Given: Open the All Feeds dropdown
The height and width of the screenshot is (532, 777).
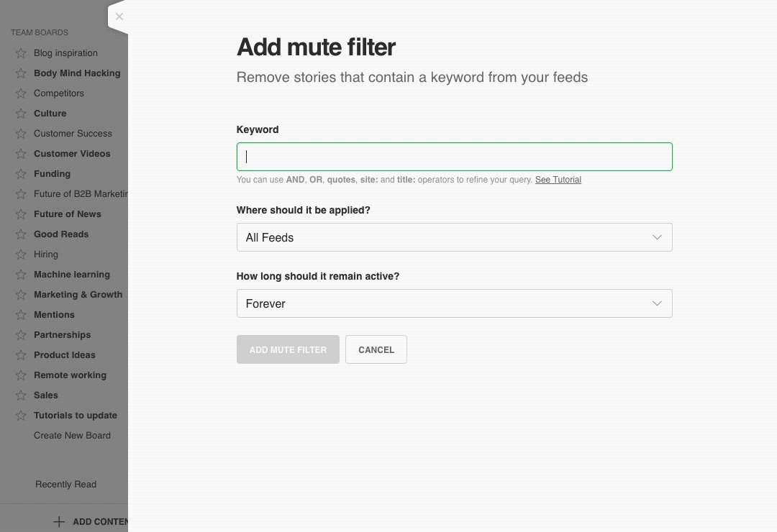Looking at the screenshot, I should tap(454, 237).
